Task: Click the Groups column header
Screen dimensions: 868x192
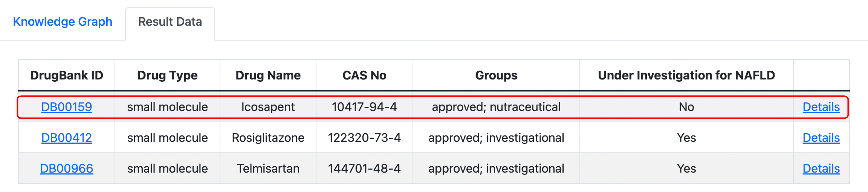Action: point(496,75)
